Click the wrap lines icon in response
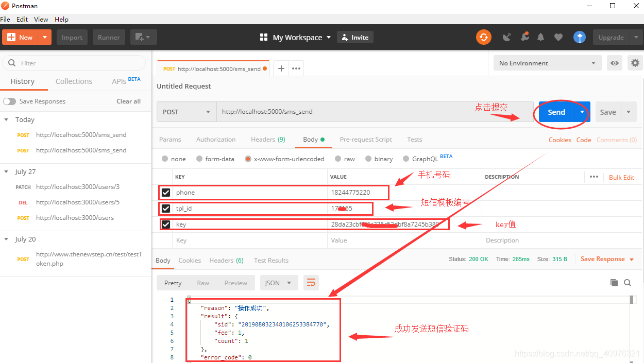Image resolution: width=644 pixels, height=363 pixels. 311,283
